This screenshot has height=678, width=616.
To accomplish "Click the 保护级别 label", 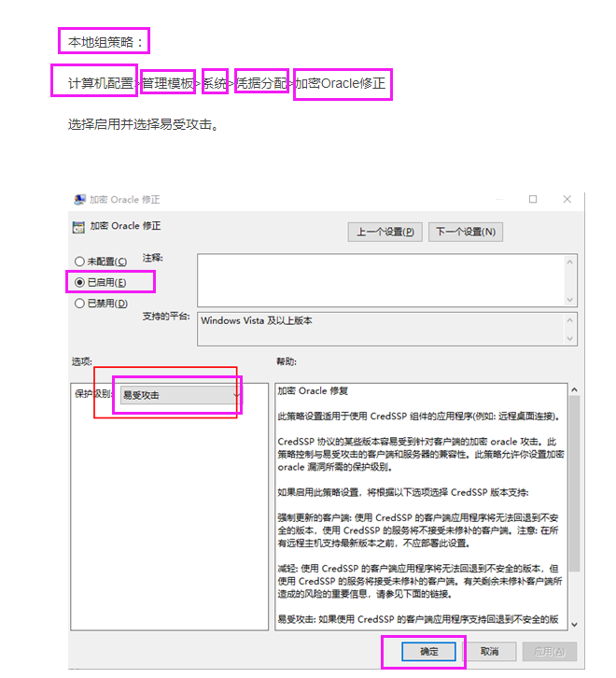I will (x=93, y=394).
